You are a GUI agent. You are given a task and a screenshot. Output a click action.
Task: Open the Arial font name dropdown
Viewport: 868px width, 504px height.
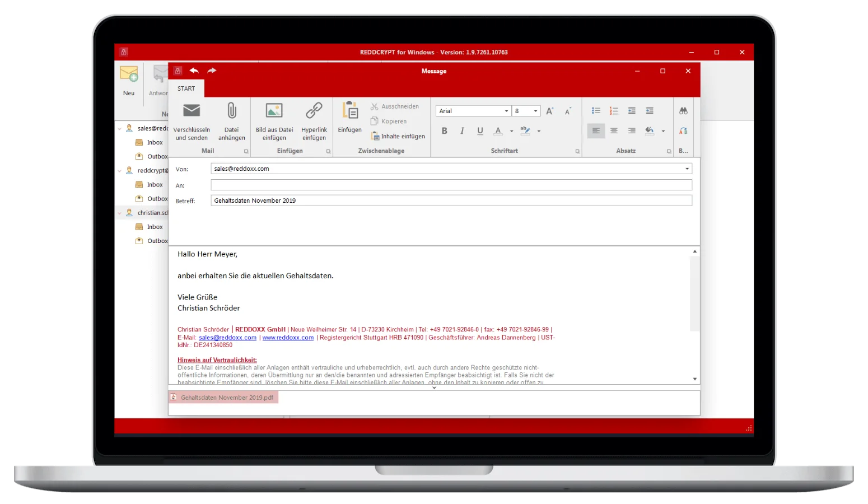click(x=506, y=111)
